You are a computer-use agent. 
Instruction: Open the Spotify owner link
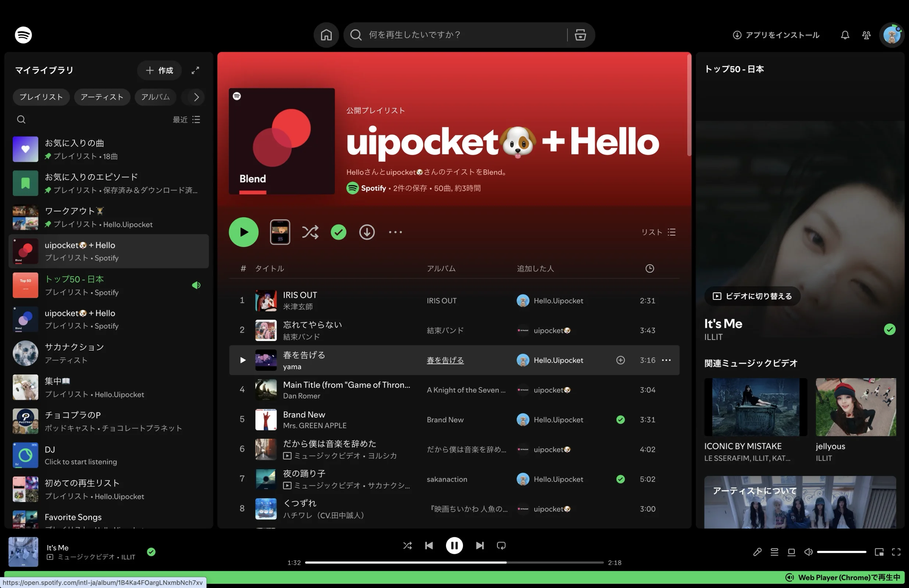pyautogui.click(x=373, y=188)
